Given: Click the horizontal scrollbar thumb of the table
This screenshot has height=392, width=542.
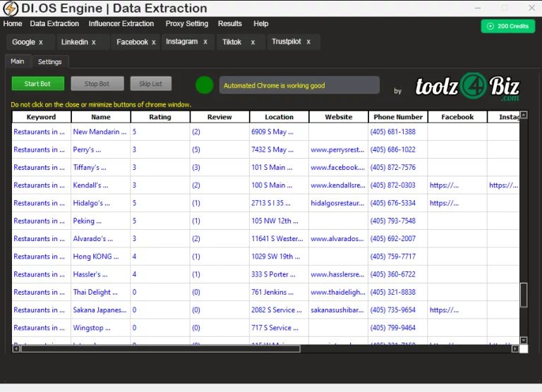Looking at the screenshot, I should 160,348.
